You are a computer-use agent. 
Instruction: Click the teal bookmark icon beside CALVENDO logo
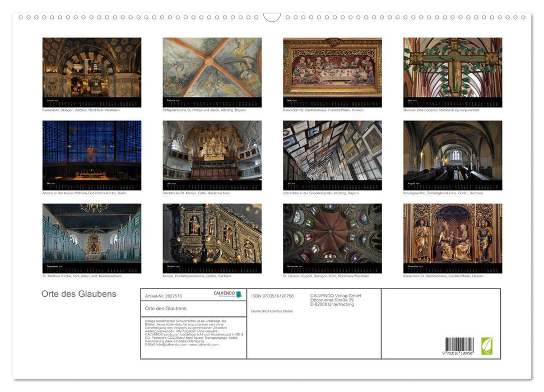click(239, 294)
